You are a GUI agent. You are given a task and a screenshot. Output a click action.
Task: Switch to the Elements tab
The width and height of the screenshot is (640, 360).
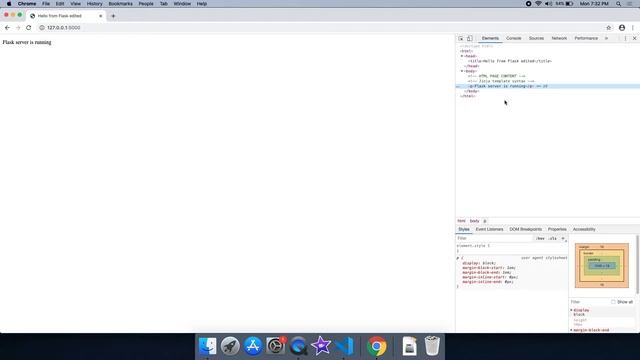490,38
